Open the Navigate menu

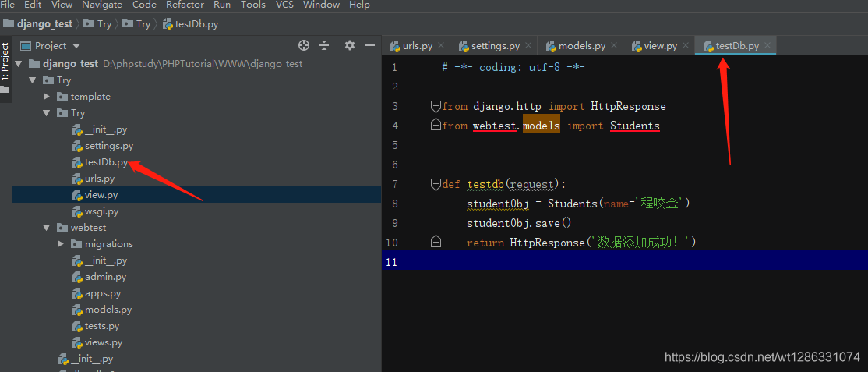102,5
